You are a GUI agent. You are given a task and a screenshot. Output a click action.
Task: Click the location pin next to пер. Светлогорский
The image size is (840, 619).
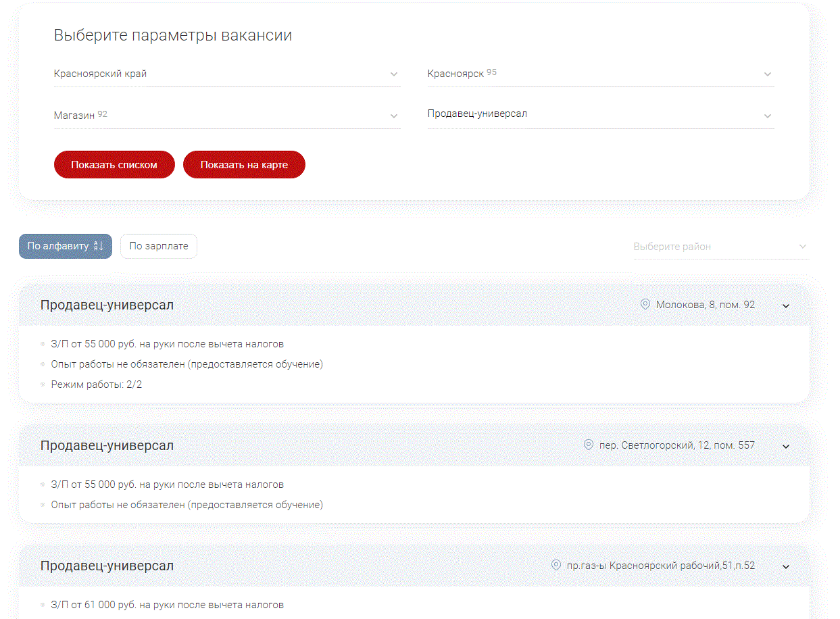pos(588,445)
